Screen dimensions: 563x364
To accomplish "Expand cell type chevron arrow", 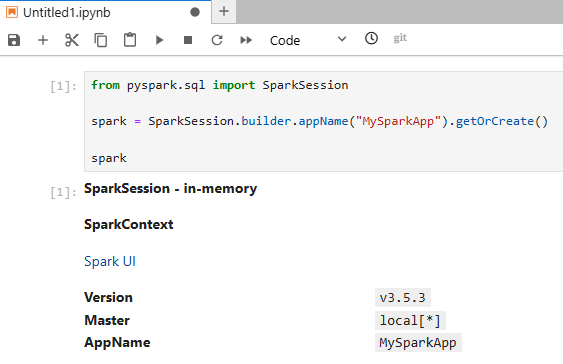I will tap(342, 39).
